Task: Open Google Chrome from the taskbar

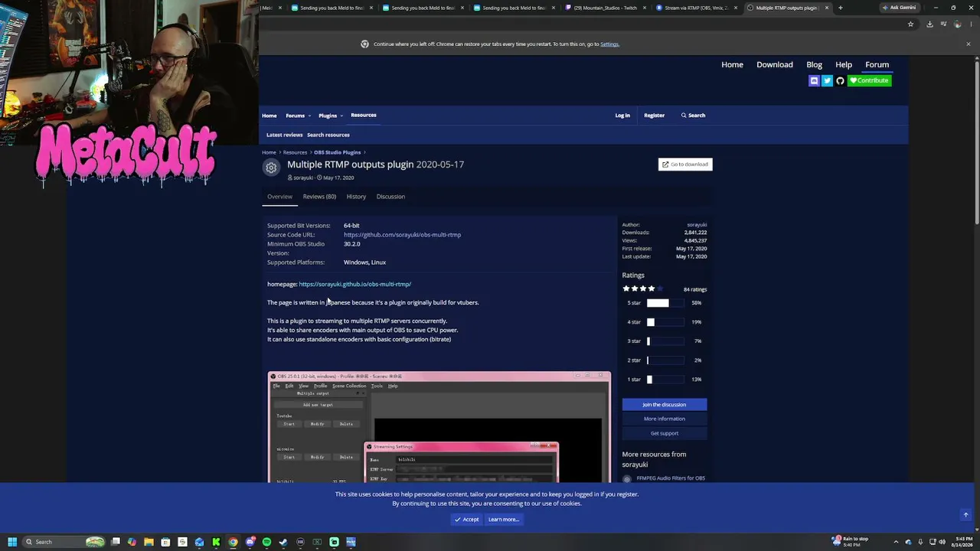Action: point(233,542)
